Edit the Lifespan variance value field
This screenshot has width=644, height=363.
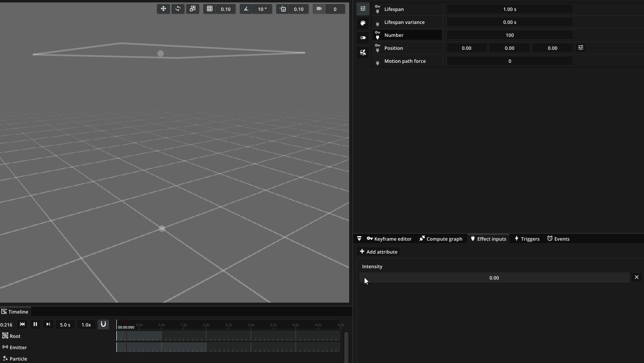coord(510,22)
